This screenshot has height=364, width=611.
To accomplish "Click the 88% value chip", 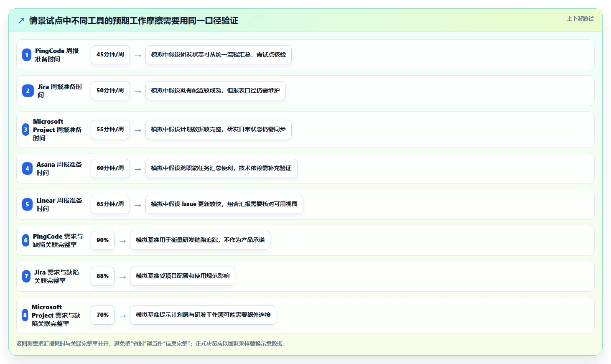I will click(102, 276).
